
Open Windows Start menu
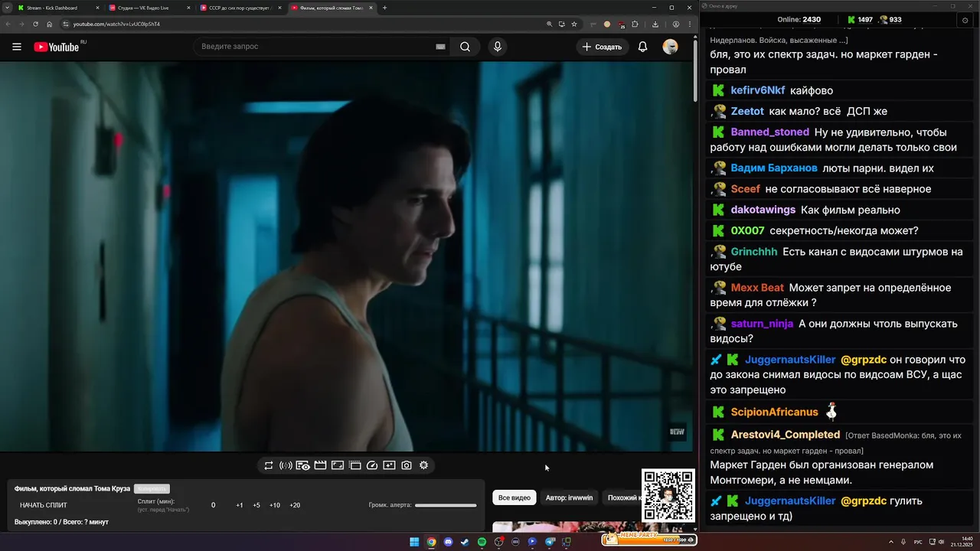pos(414,542)
